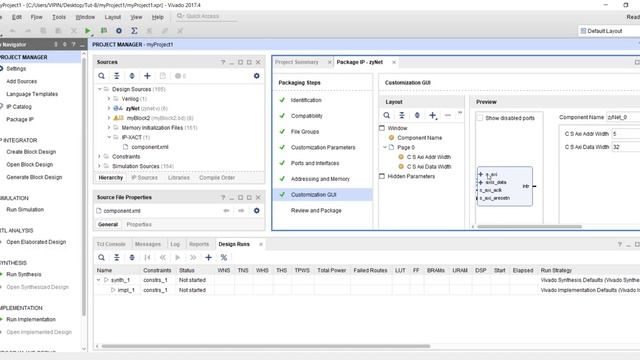Open the Properties tab of Source File Properties
Image resolution: width=640 pixels, height=360 pixels.
click(x=139, y=224)
